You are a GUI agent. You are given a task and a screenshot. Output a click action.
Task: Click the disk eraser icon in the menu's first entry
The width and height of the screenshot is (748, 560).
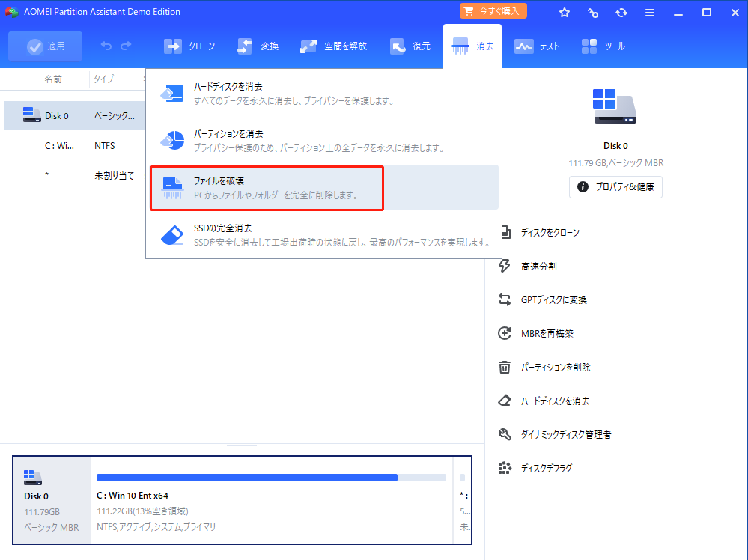coord(171,93)
